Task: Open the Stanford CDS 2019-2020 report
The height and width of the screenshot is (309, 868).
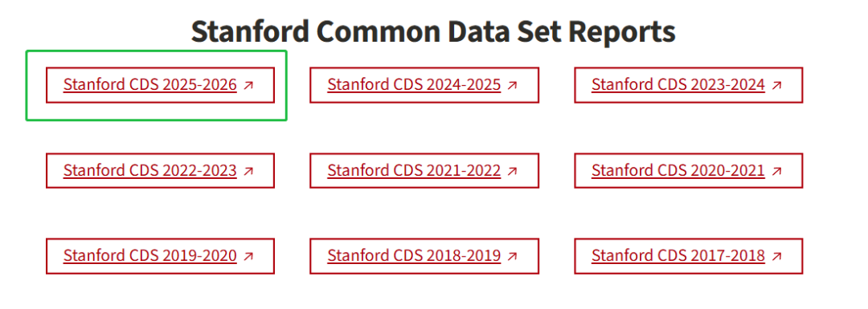Action: click(150, 256)
